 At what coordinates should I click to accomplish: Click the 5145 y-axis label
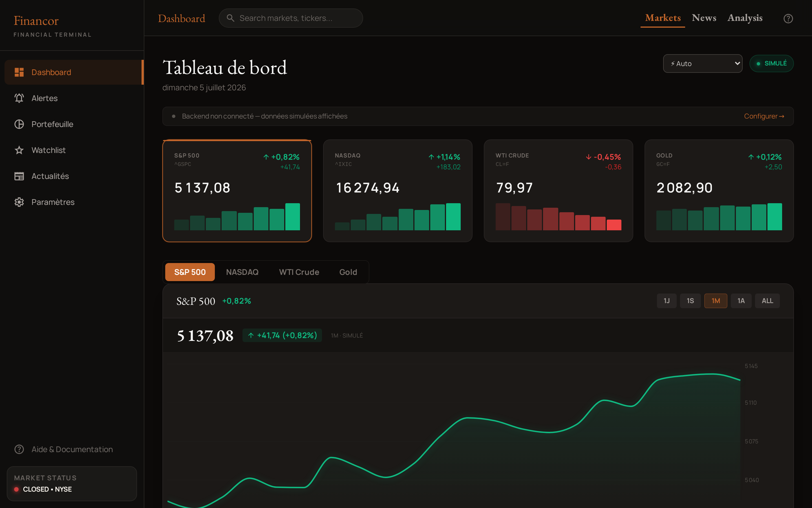751,366
